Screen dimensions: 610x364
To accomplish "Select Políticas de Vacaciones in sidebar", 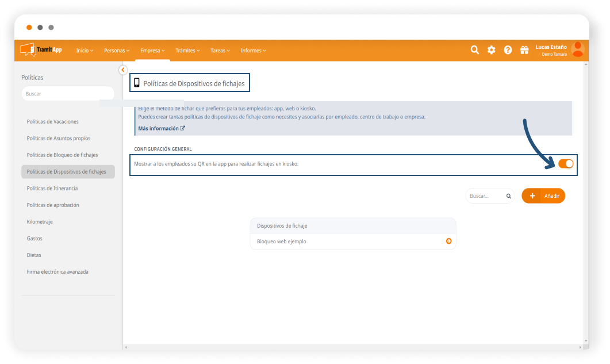I will point(53,122).
